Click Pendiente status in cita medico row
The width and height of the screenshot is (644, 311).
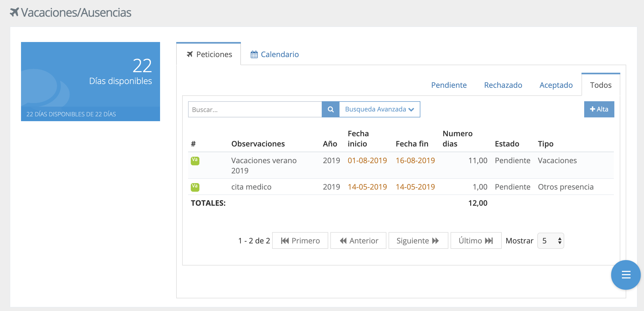[513, 187]
